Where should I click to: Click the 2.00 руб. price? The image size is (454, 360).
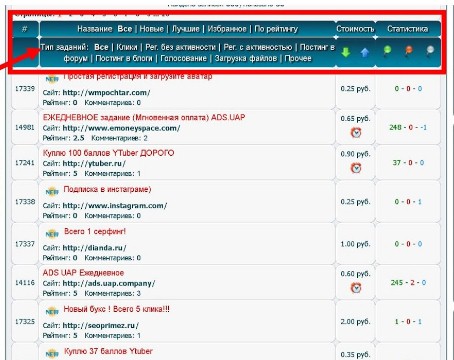coord(355,322)
